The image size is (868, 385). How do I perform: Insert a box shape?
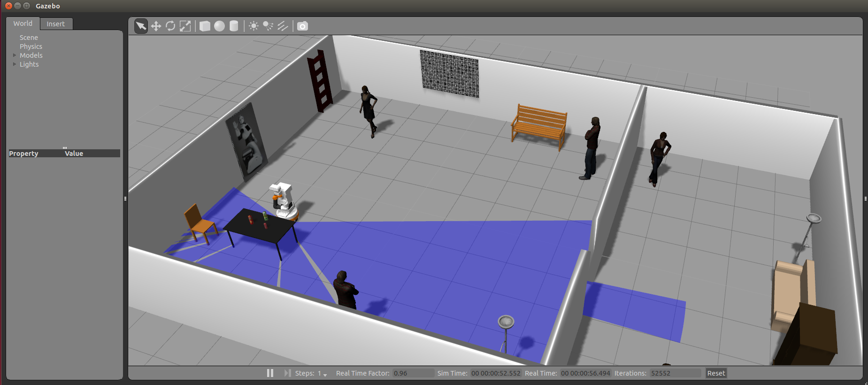pyautogui.click(x=205, y=26)
